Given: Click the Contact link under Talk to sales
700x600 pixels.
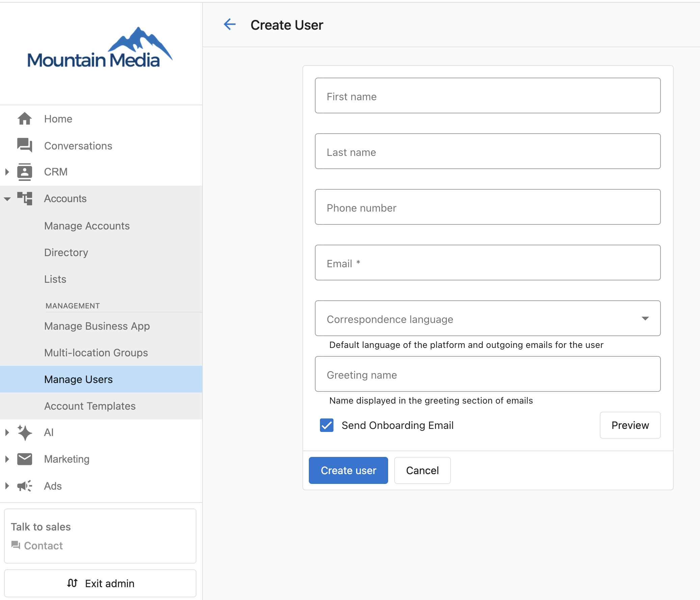Looking at the screenshot, I should (x=43, y=545).
